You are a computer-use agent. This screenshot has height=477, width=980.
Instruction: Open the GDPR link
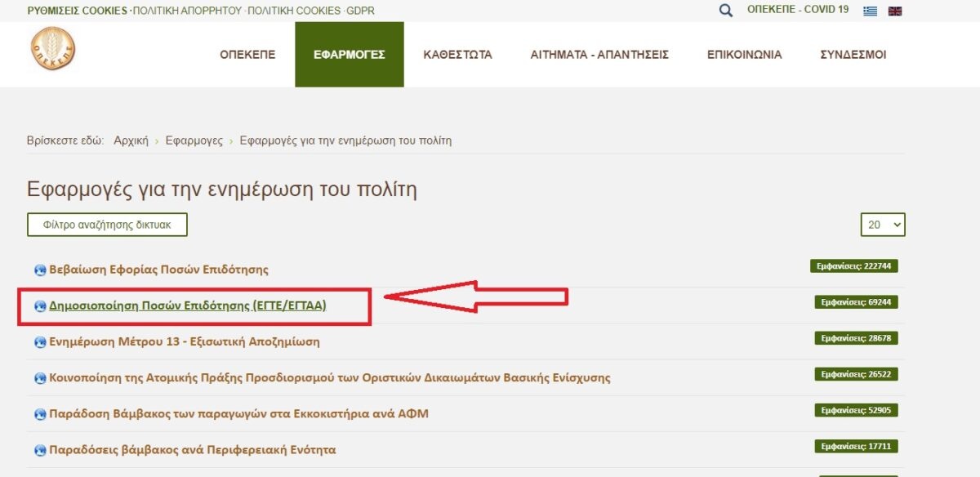[360, 11]
